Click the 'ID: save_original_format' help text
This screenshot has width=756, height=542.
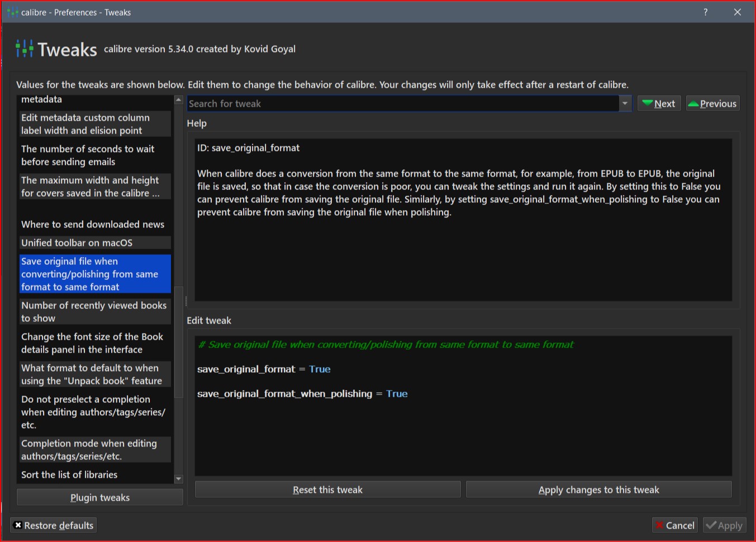tap(249, 148)
